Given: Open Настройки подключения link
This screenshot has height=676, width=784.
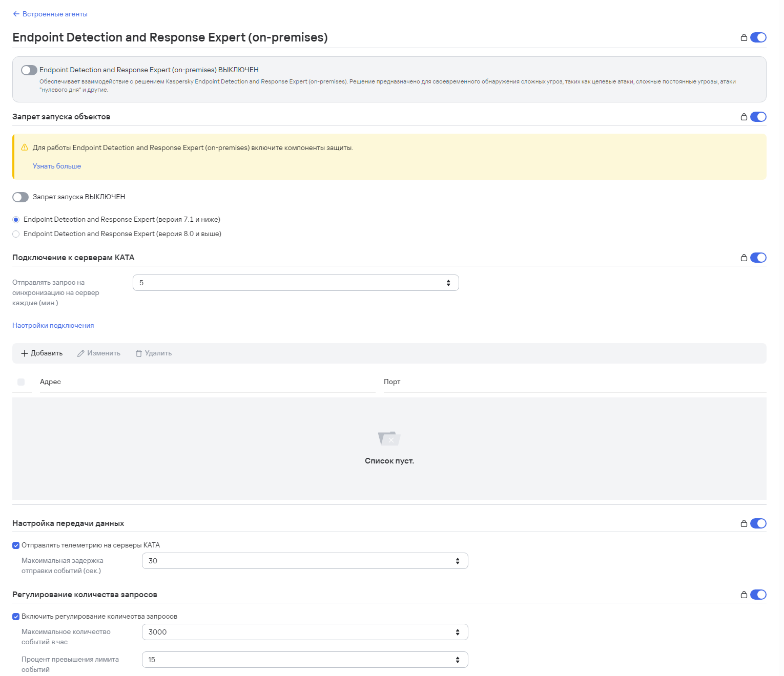Looking at the screenshot, I should pyautogui.click(x=53, y=325).
